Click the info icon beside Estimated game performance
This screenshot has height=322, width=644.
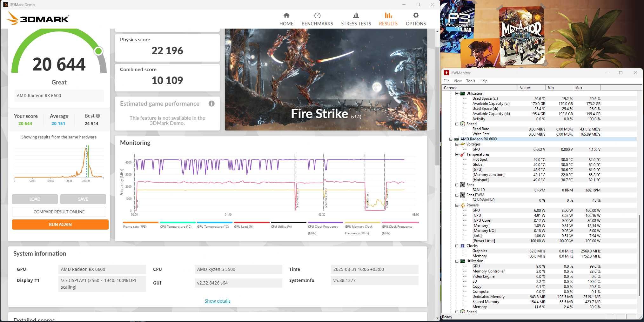(x=211, y=104)
